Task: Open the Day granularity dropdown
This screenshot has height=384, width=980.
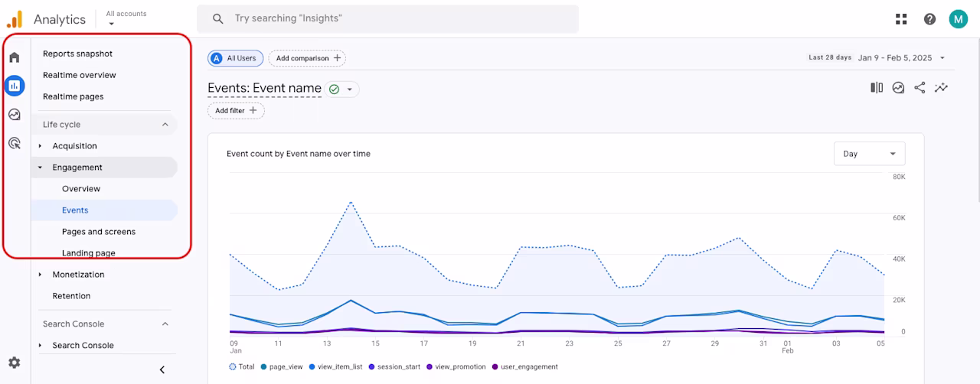Action: 869,154
